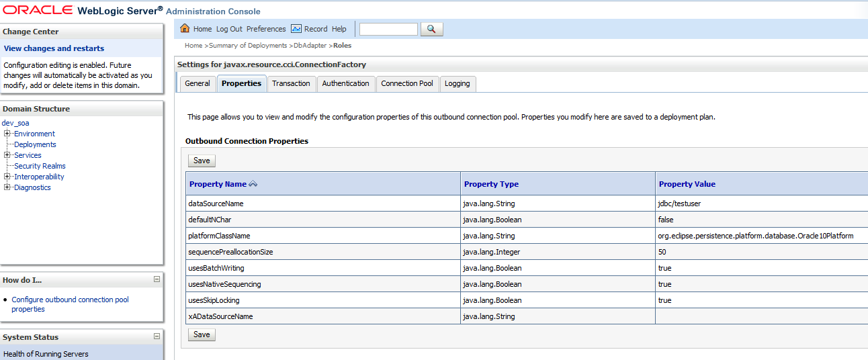Click the sequencePreallocationSize property name
The height and width of the screenshot is (360, 868).
[x=230, y=252]
